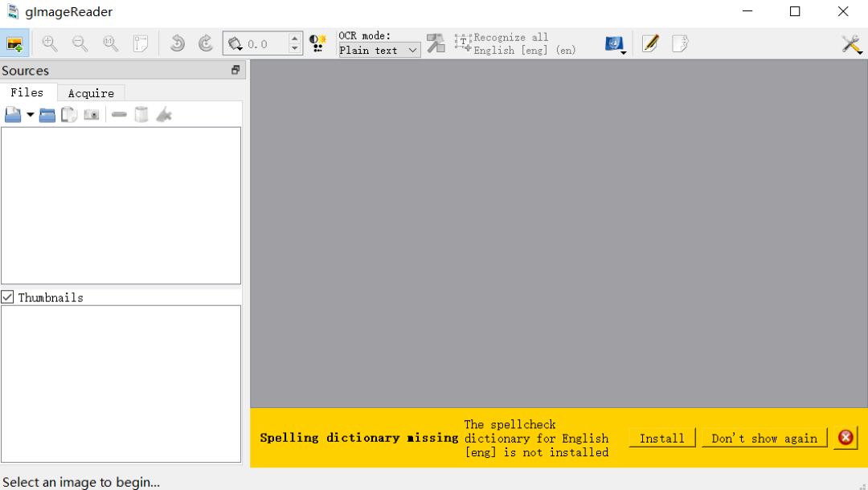Screen dimensions: 868x490
Task: Toggle the output pane pencil icon
Action: (650, 43)
